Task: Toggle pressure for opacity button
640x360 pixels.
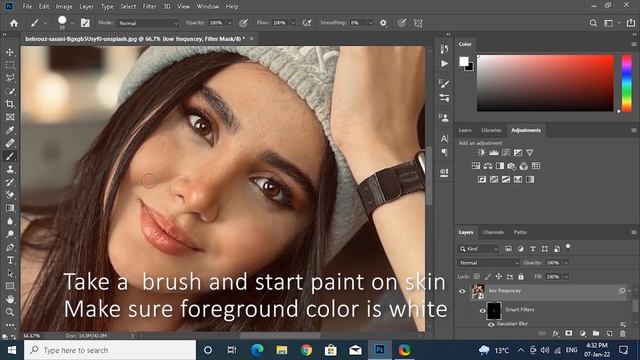Action: (243, 23)
